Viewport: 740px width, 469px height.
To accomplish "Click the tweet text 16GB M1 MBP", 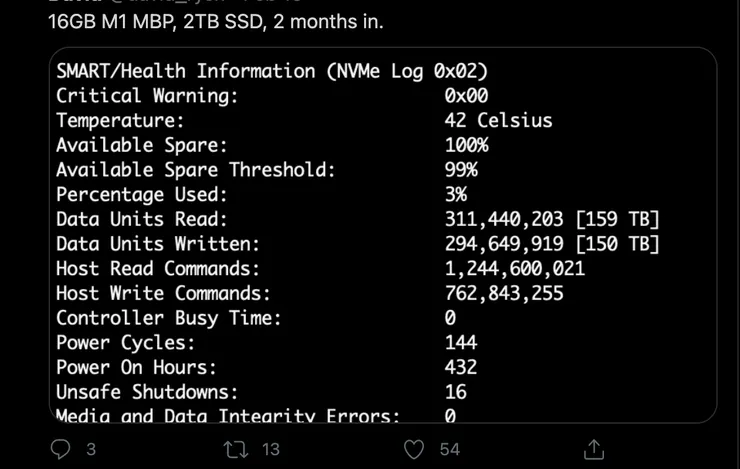I will (x=112, y=22).
